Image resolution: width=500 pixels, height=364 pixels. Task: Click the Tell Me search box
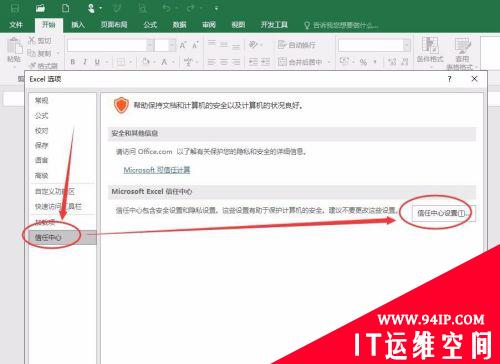point(341,25)
